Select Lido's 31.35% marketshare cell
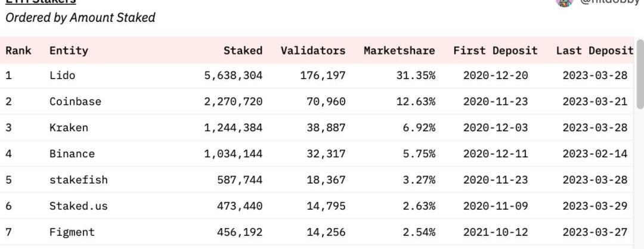The width and height of the screenshot is (644, 249). click(416, 76)
